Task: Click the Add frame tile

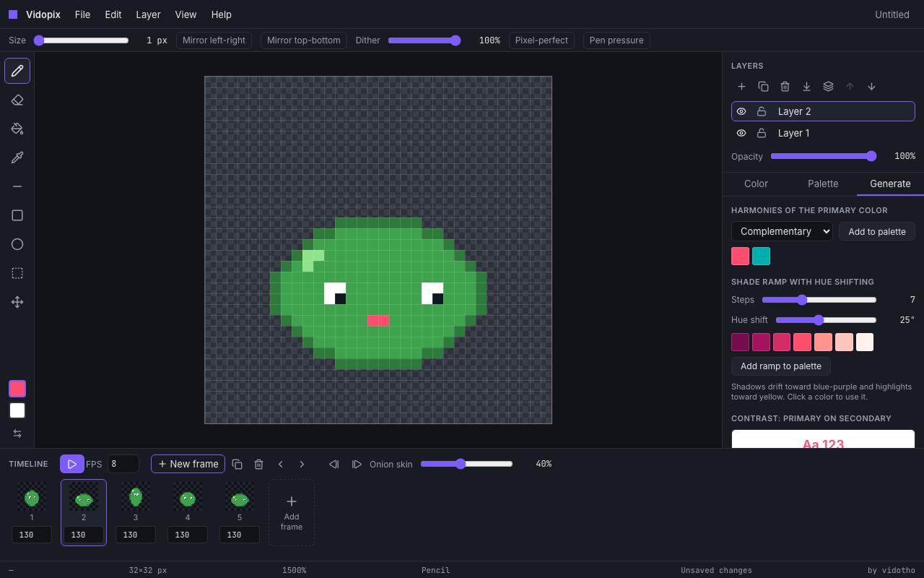Action: pyautogui.click(x=292, y=512)
